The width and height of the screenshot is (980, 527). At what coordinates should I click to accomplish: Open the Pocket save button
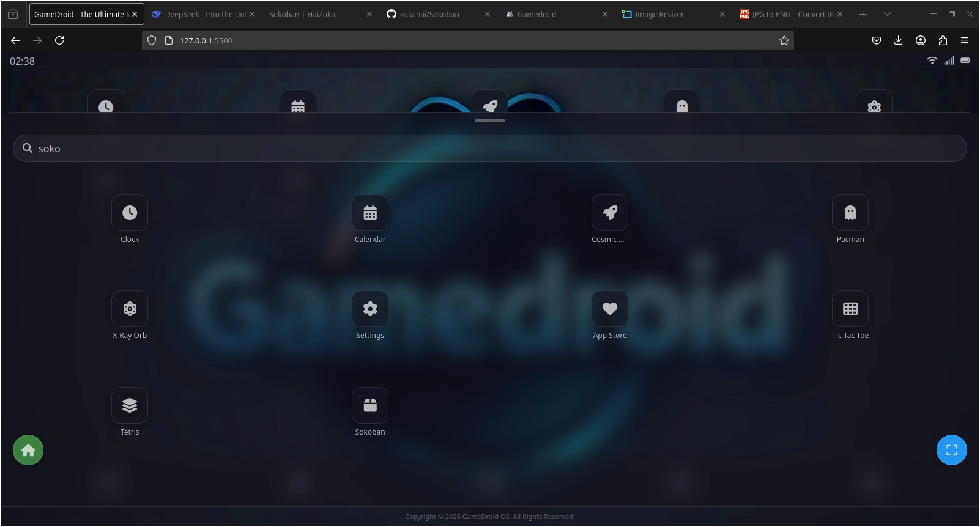click(x=877, y=40)
